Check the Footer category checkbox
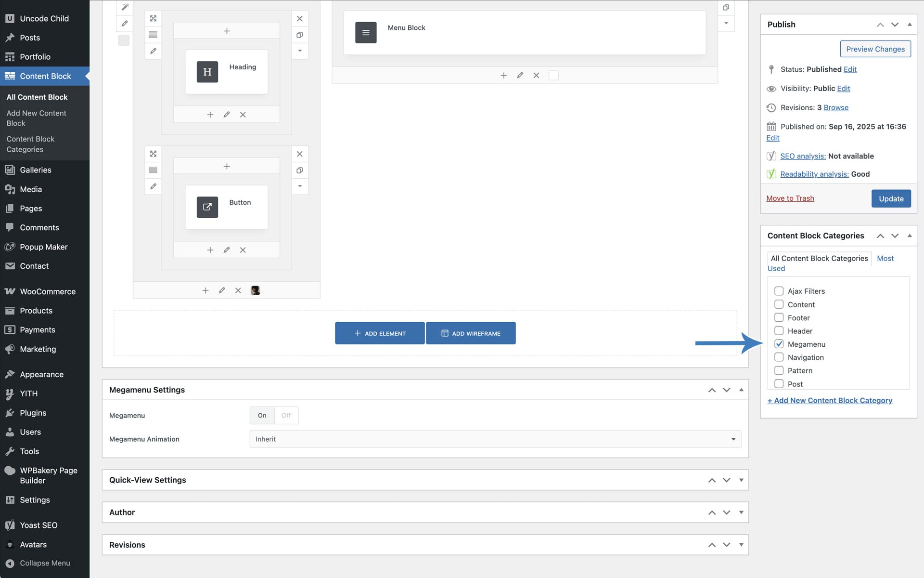 [779, 317]
